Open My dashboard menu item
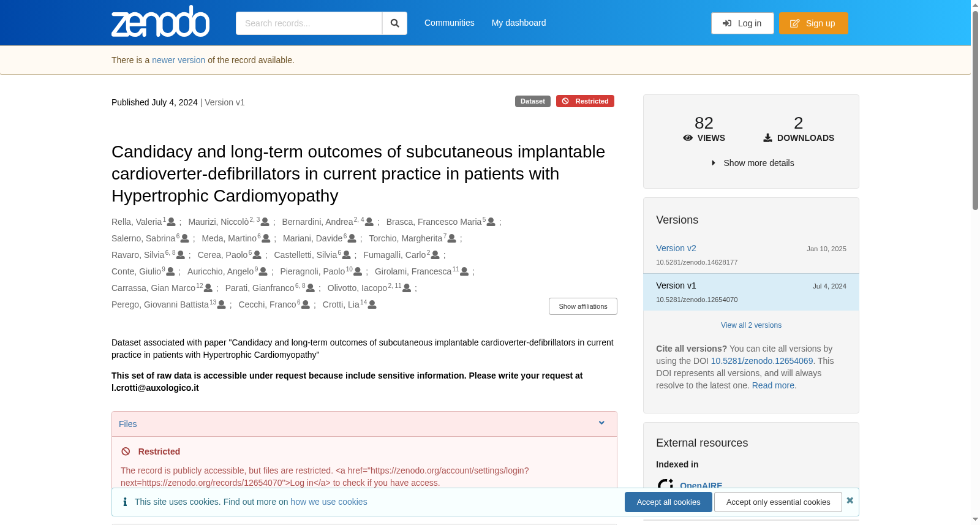This screenshot has width=980, height=525. 519,23
